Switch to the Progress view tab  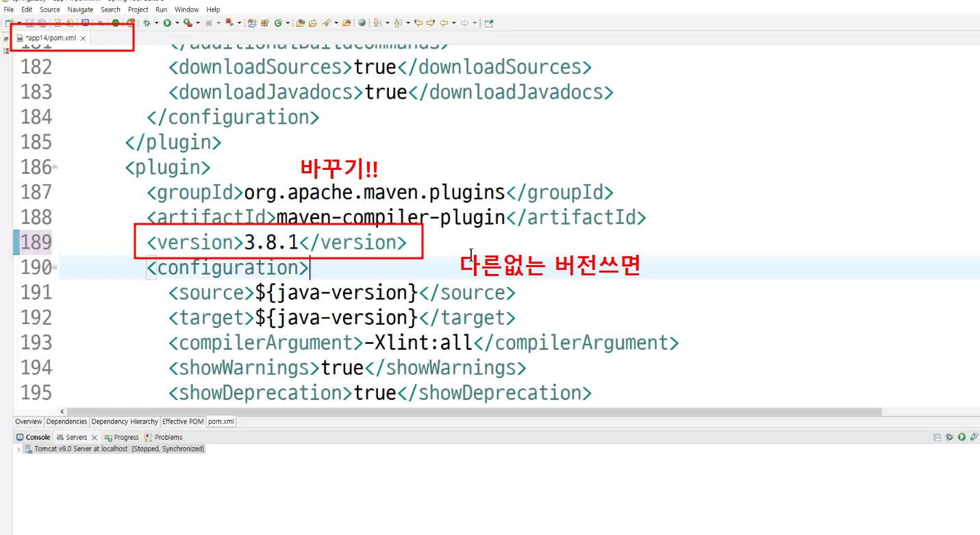(122, 437)
